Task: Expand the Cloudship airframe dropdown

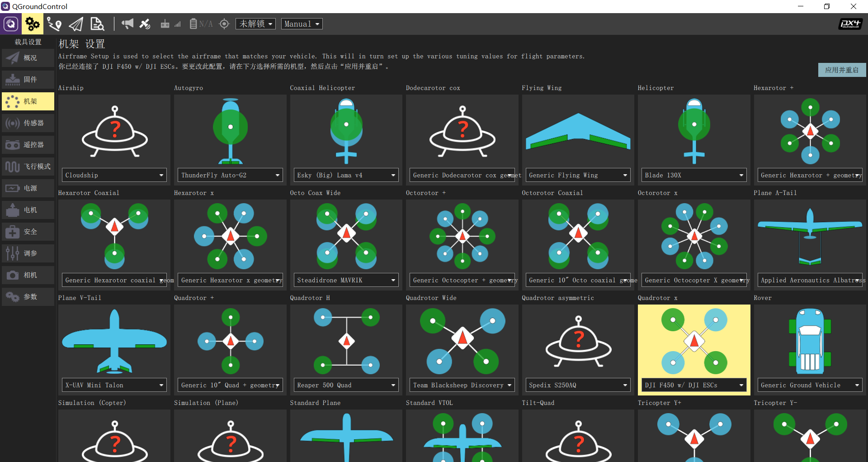Action: pyautogui.click(x=114, y=175)
